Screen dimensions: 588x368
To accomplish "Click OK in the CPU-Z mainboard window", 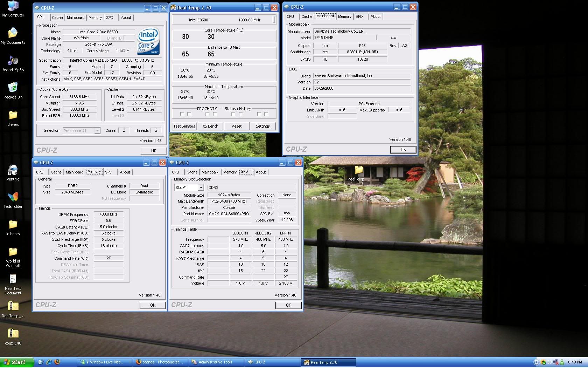I will (x=403, y=150).
